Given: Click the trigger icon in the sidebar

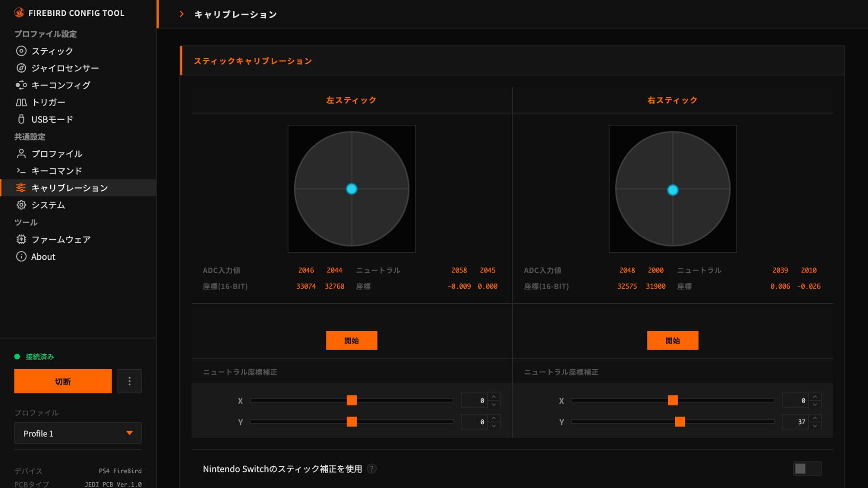Looking at the screenshot, I should point(21,103).
